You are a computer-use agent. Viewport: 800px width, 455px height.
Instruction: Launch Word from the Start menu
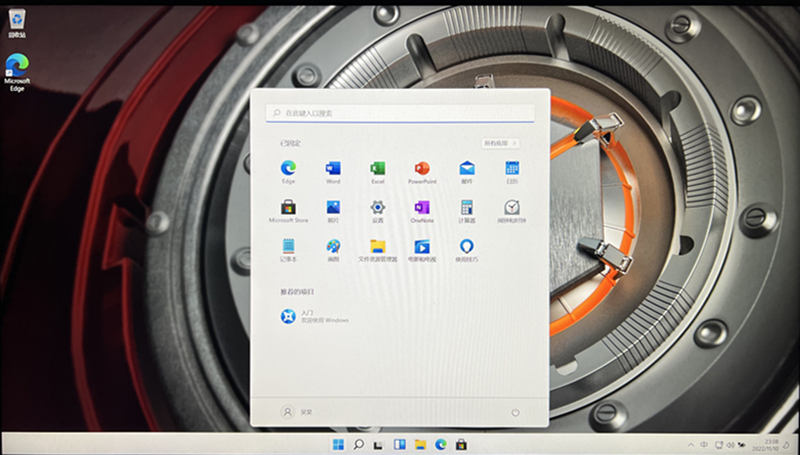[x=333, y=172]
